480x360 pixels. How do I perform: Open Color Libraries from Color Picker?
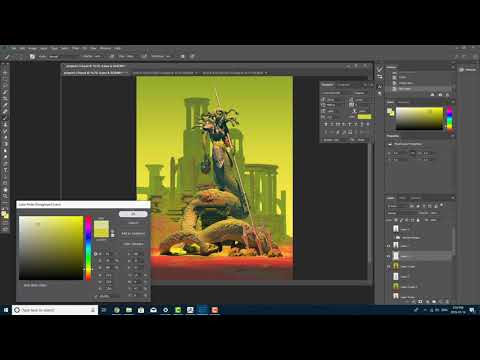(133, 244)
